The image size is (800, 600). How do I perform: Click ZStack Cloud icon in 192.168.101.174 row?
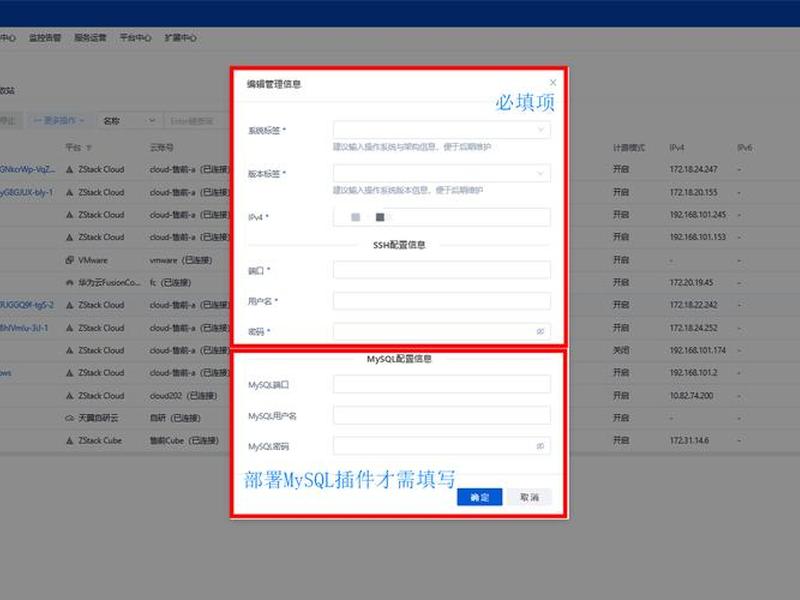coord(70,351)
